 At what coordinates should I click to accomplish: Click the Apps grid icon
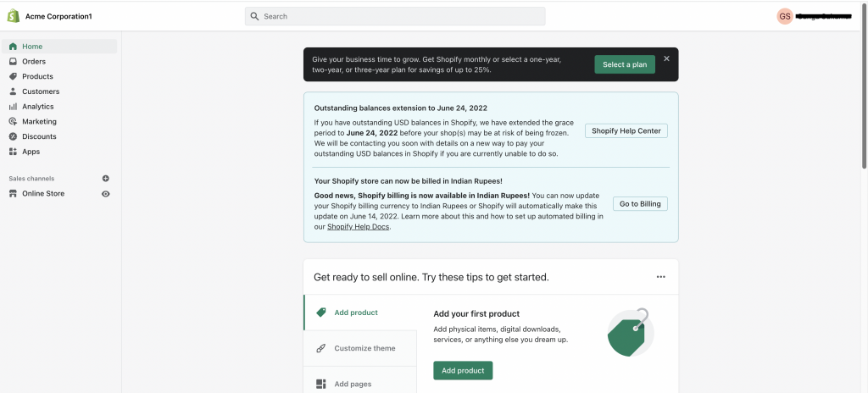point(13,151)
